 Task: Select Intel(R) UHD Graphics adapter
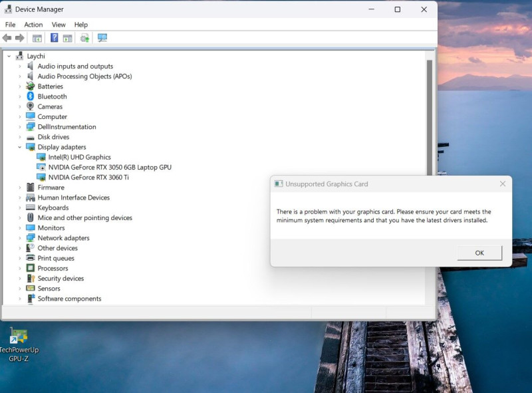[79, 157]
